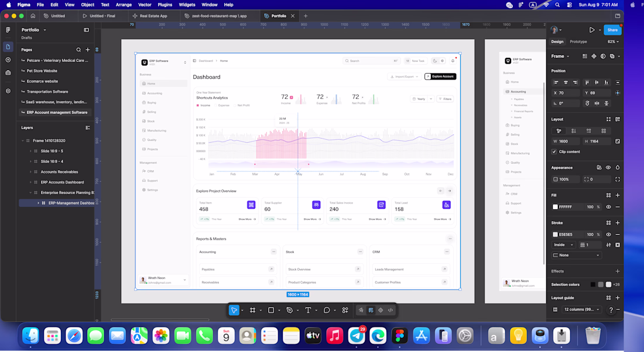Toggle layer visibility in Appearance section

click(x=608, y=167)
